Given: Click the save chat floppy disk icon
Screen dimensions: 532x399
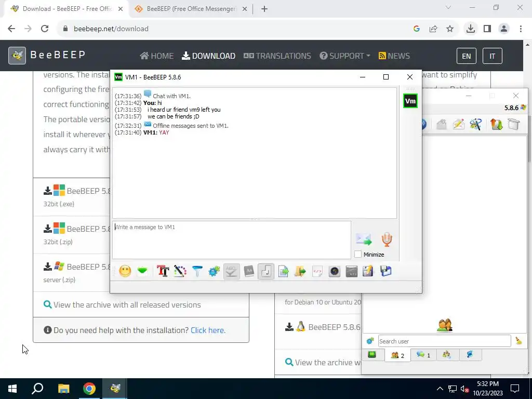Looking at the screenshot, I should pos(386,271).
